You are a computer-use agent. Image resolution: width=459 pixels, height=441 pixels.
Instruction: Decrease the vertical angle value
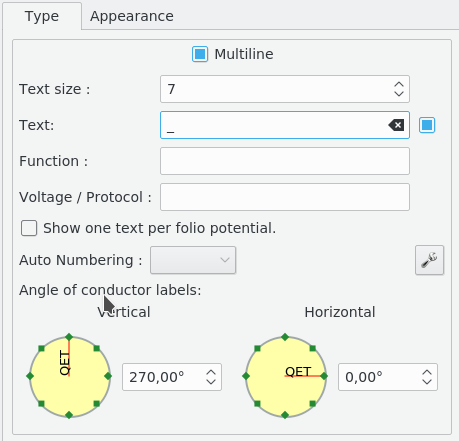point(211,381)
